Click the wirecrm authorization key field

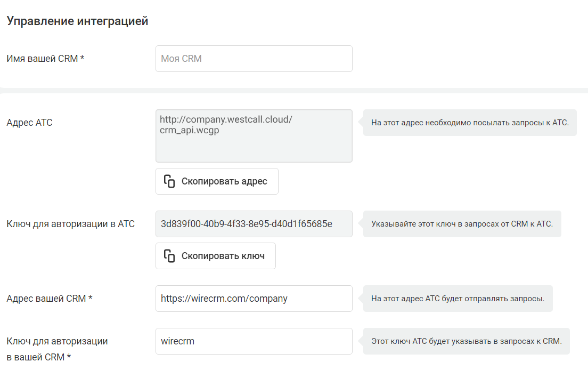(x=254, y=341)
